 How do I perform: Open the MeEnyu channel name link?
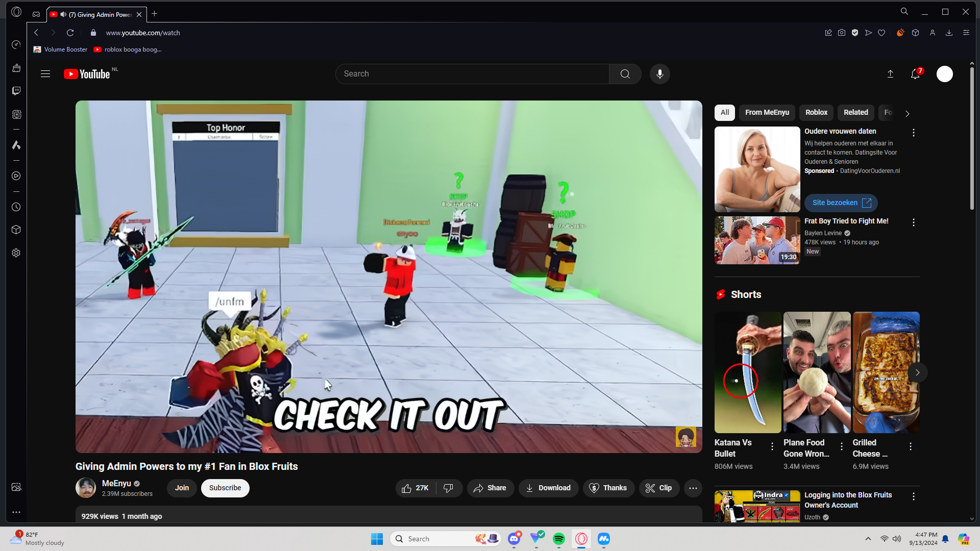(x=116, y=484)
